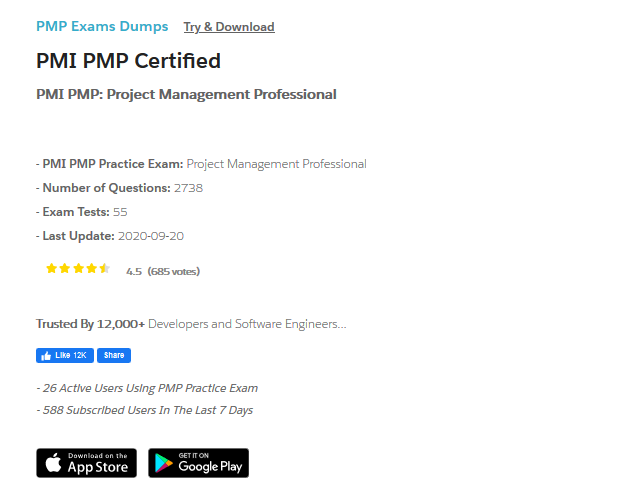Image resolution: width=633 pixels, height=500 pixels.
Task: Click the Trusted By 12,000+ line
Action: [x=191, y=324]
